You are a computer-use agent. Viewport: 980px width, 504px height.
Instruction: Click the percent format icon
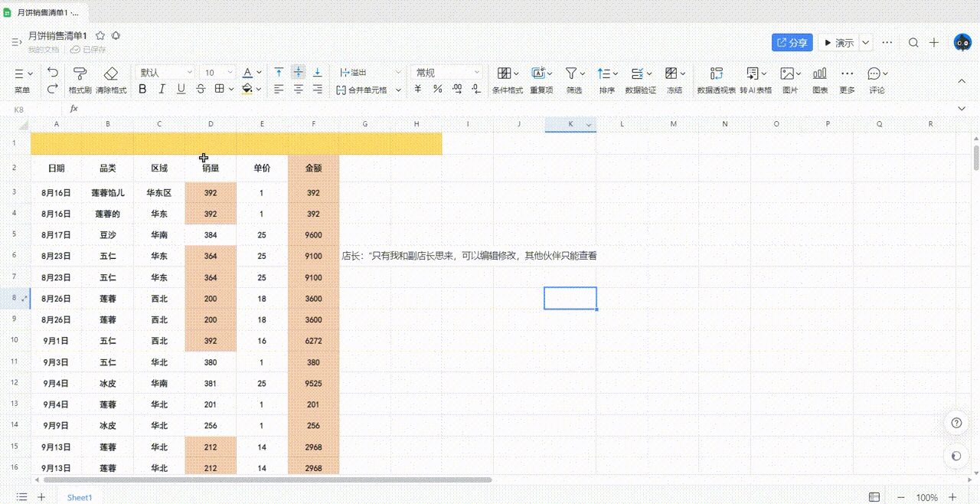(x=437, y=90)
